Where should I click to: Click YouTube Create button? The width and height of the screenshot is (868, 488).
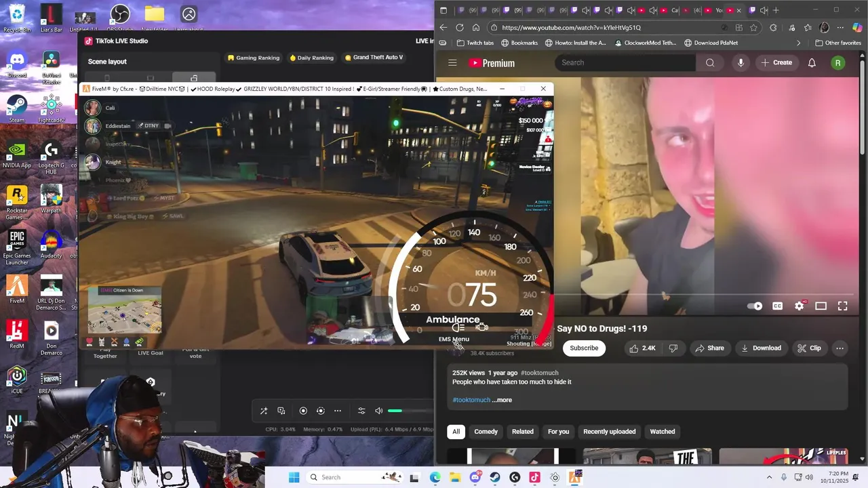click(x=776, y=62)
